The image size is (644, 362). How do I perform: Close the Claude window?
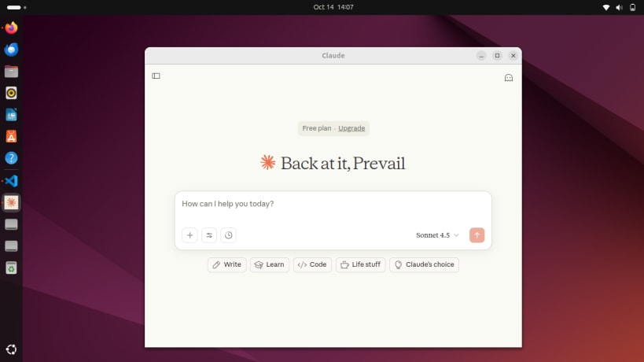click(x=513, y=55)
